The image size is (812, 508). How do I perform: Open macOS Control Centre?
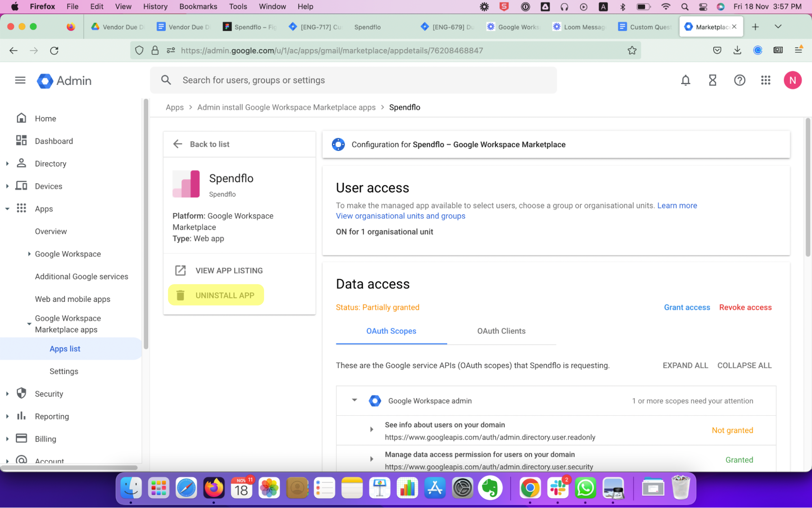pos(703,7)
